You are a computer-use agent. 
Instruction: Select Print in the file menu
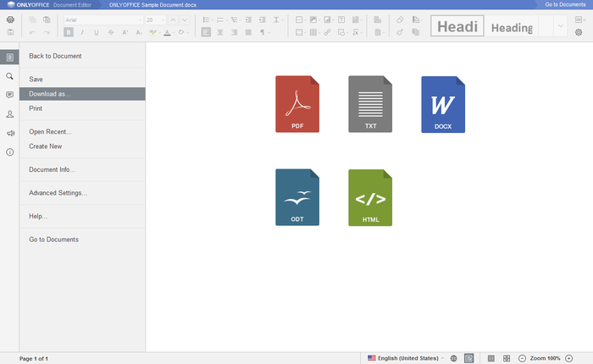pos(82,108)
